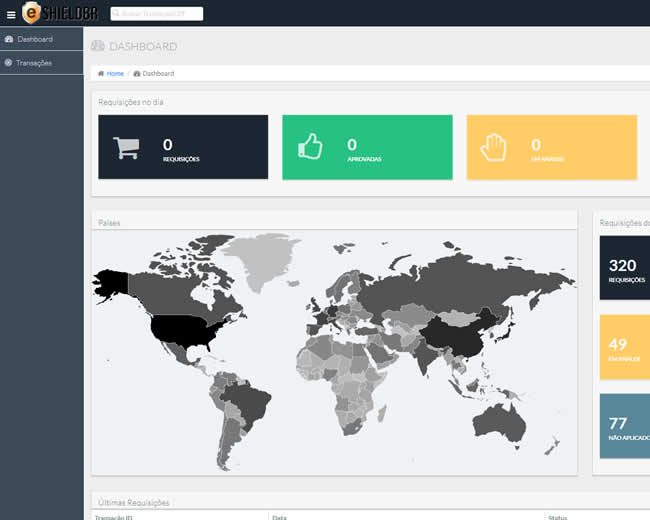Screen dimensions: 650x520
Task: Click the magnifier icon in search box
Action: (x=116, y=14)
